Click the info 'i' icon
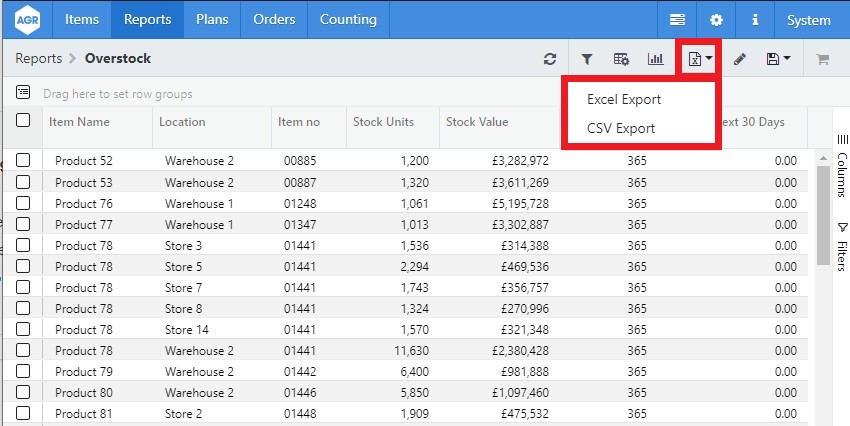850x426 pixels. pyautogui.click(x=755, y=20)
